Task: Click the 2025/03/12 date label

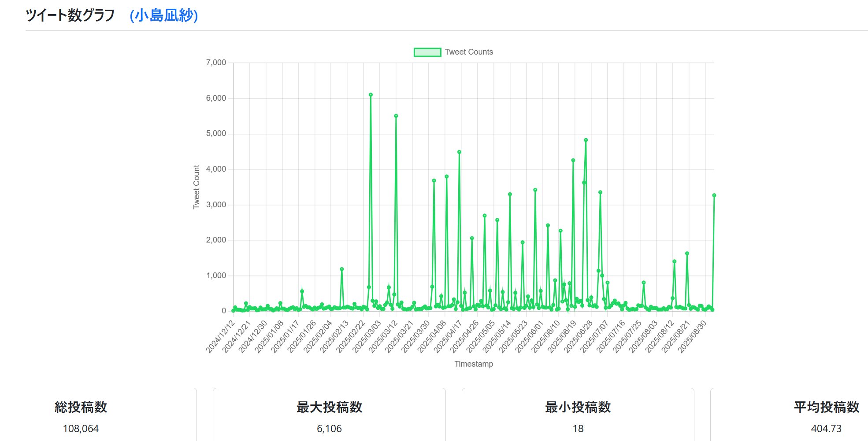Action: click(383, 337)
